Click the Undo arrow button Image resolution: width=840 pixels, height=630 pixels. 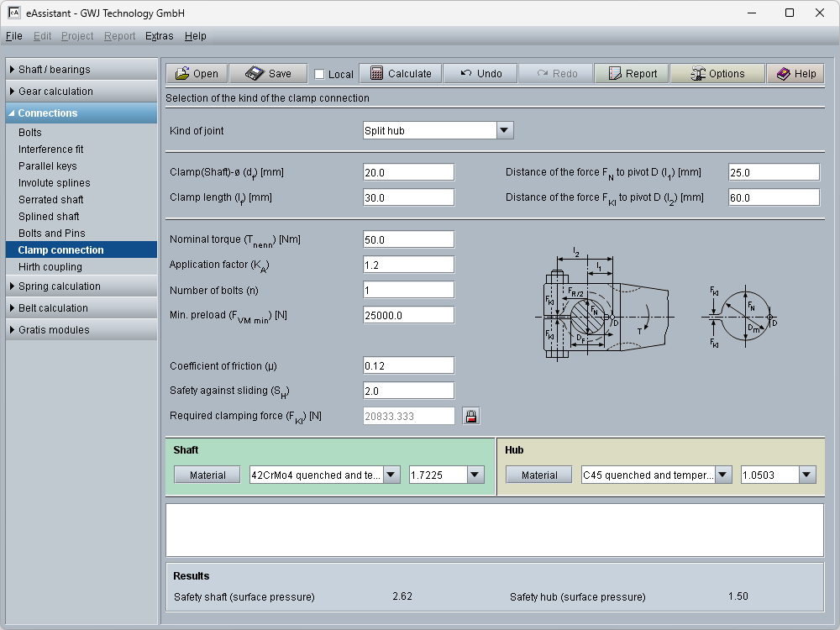click(x=480, y=74)
